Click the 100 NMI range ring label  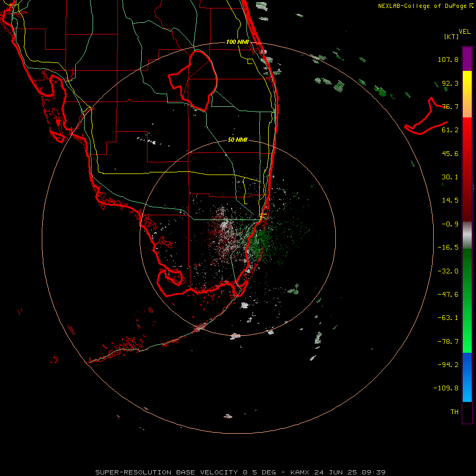237,42
